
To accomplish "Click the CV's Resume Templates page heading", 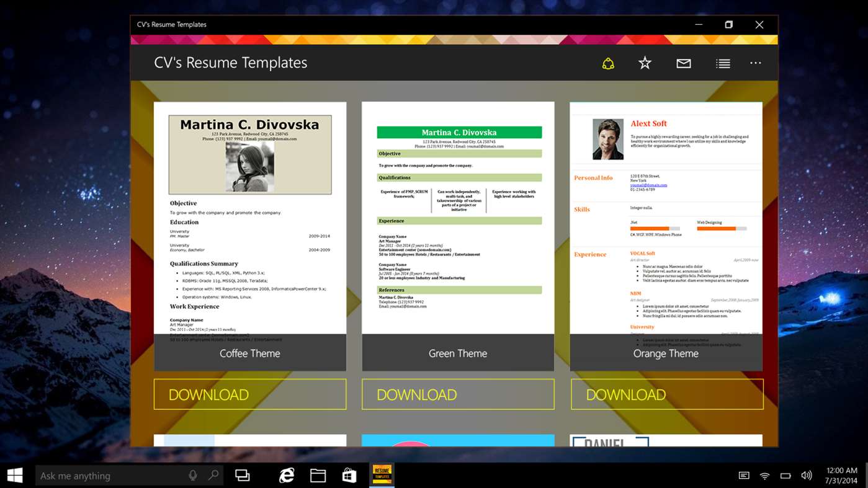I will click(231, 63).
